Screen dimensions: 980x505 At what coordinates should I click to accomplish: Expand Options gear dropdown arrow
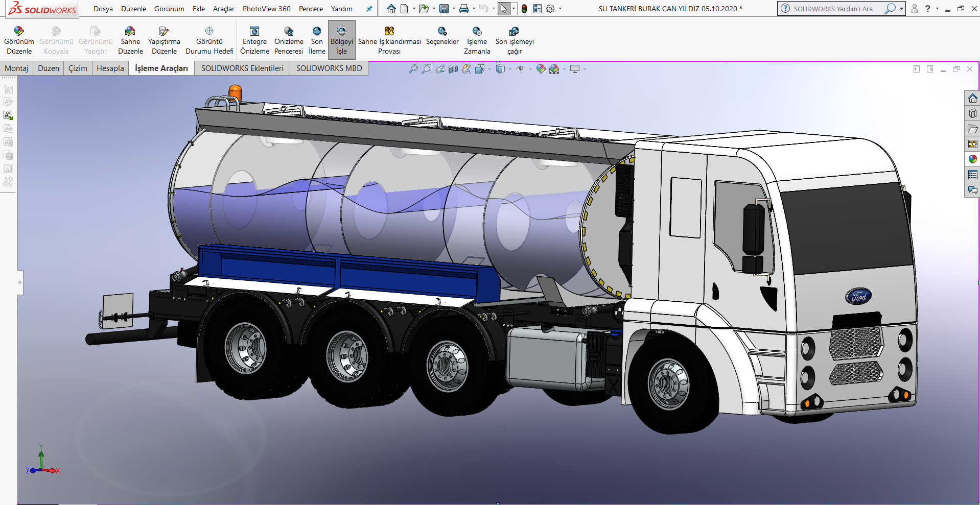[x=560, y=9]
